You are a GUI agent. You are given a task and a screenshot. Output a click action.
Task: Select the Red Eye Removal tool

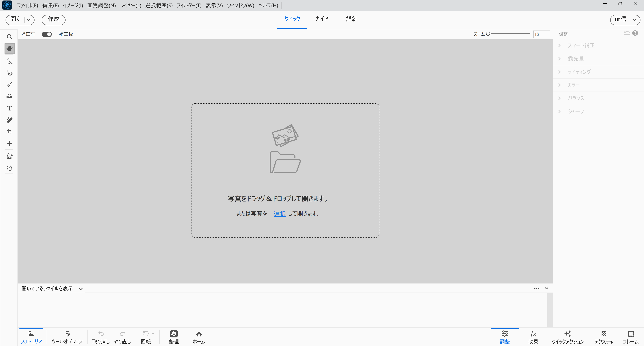(10, 73)
